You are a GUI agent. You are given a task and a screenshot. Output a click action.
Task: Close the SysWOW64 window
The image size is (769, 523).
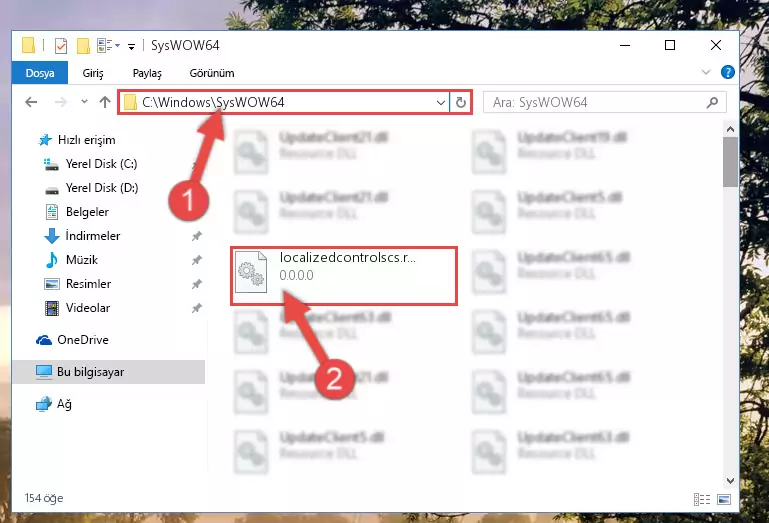coord(716,45)
